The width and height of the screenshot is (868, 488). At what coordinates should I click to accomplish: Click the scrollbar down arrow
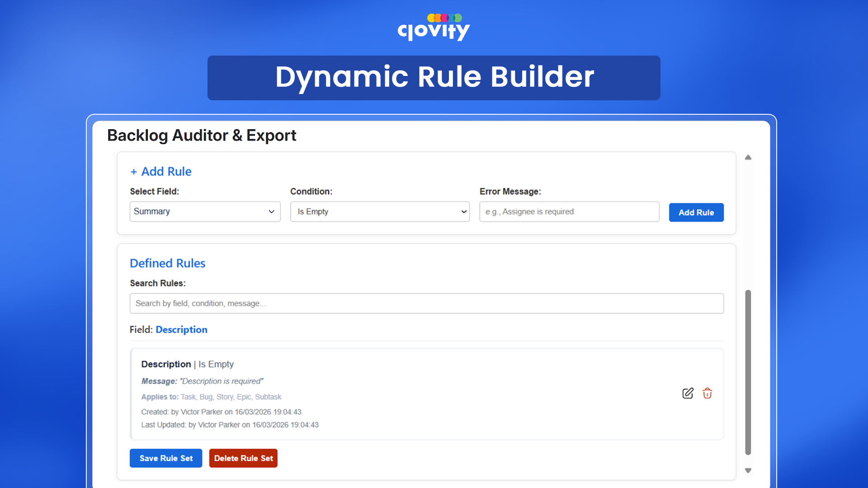pyautogui.click(x=748, y=470)
